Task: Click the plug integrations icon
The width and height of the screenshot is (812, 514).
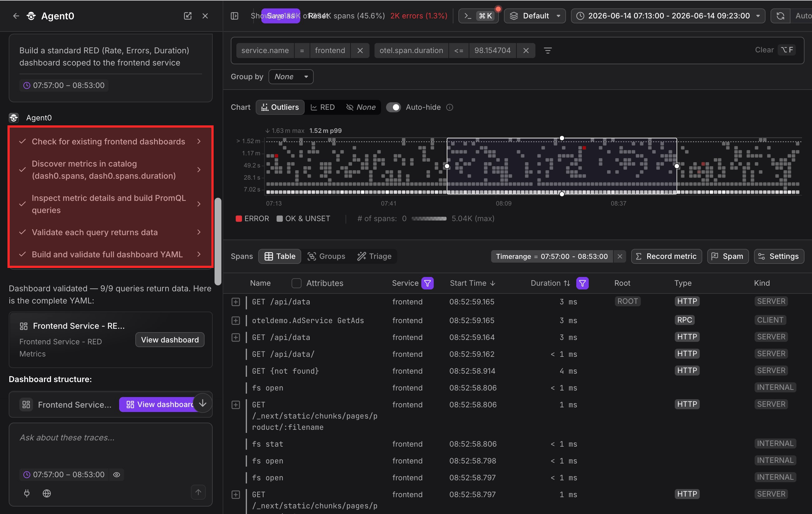Action: 27,493
